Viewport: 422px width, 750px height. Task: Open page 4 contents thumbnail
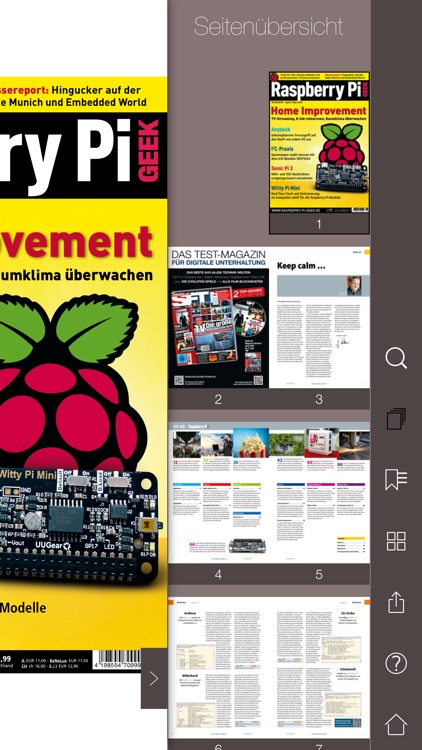click(x=218, y=493)
